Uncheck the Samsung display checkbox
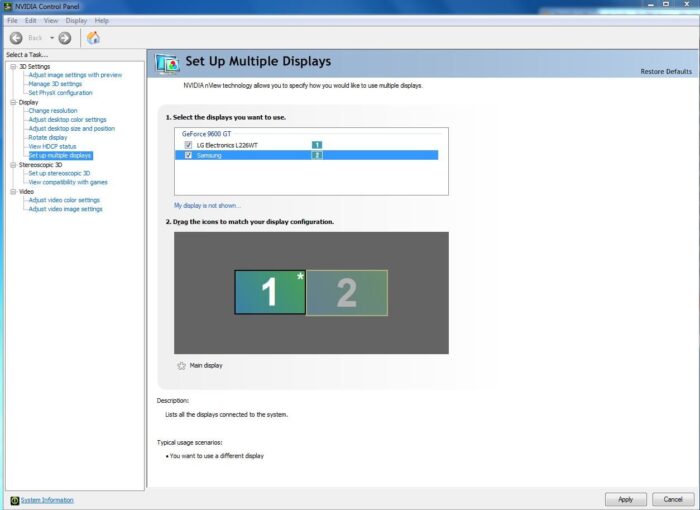 tap(188, 155)
